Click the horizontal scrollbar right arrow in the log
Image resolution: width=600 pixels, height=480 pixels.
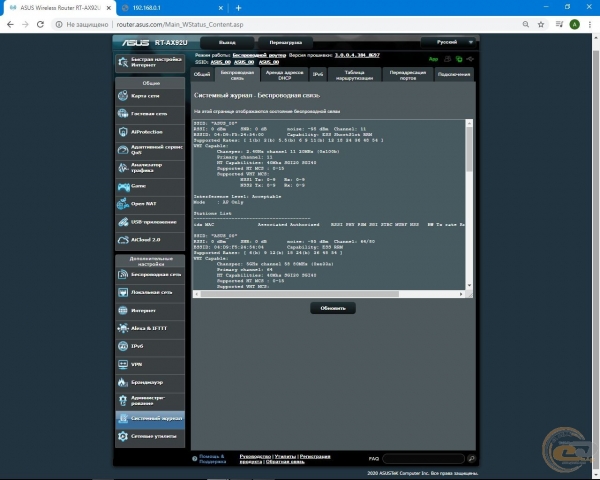pos(461,294)
